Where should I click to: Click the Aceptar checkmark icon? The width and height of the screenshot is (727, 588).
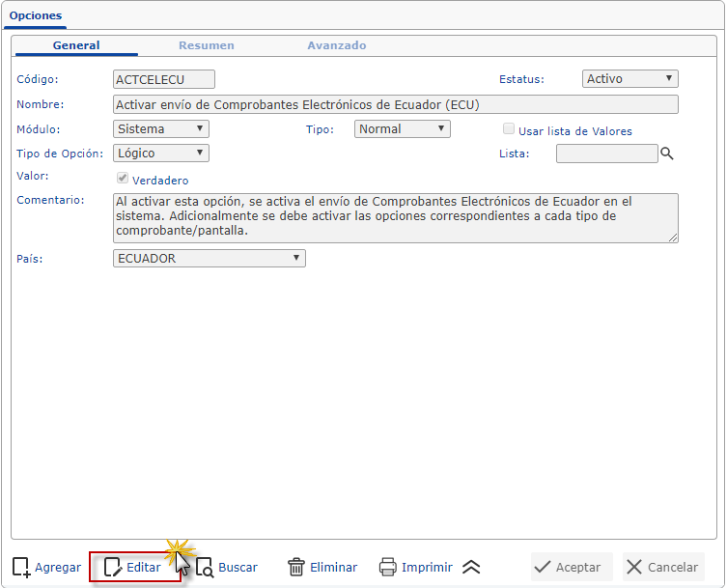pyautogui.click(x=543, y=567)
